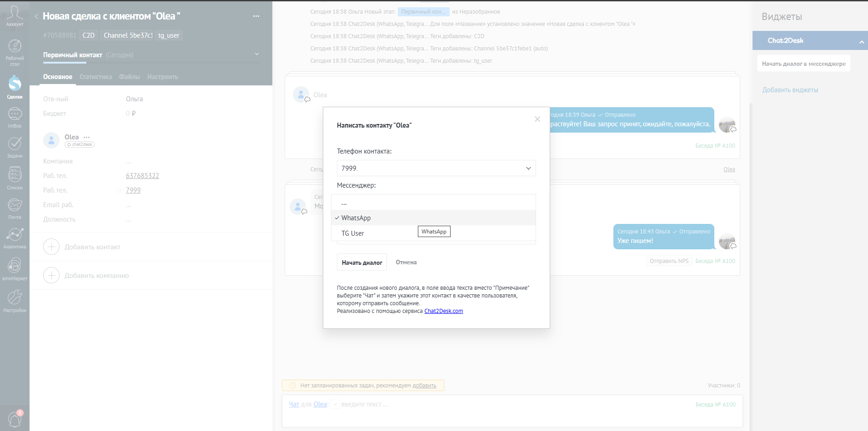868x431 pixels.
Task: Switch to the Файлы tab
Action: pos(130,77)
